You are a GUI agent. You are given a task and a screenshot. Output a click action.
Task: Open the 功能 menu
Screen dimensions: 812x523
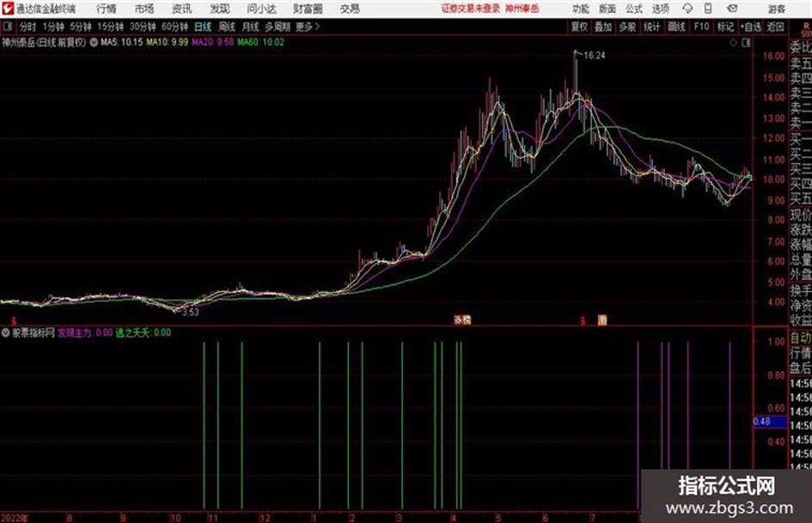pos(581,9)
